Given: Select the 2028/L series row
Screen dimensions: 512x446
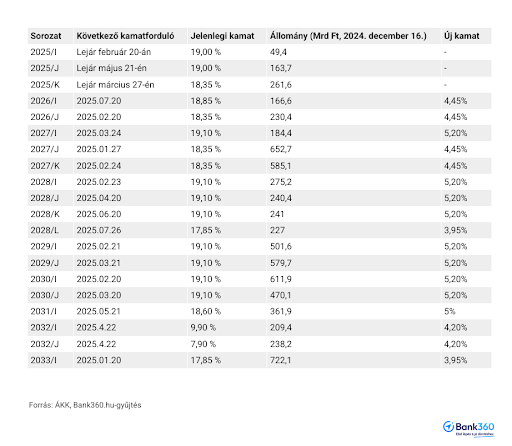Looking at the screenshot, I should click(x=260, y=230).
